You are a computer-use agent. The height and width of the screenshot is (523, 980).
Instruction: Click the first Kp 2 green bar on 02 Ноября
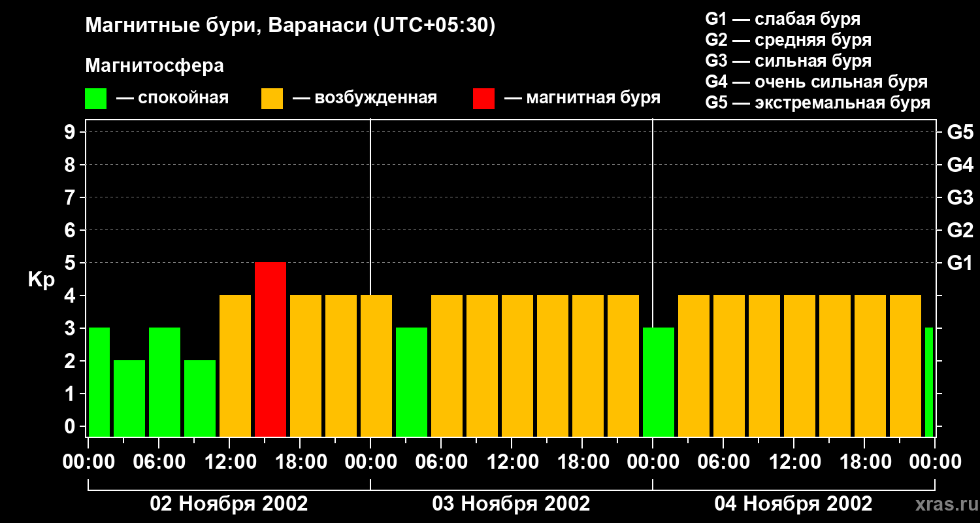[x=129, y=398]
